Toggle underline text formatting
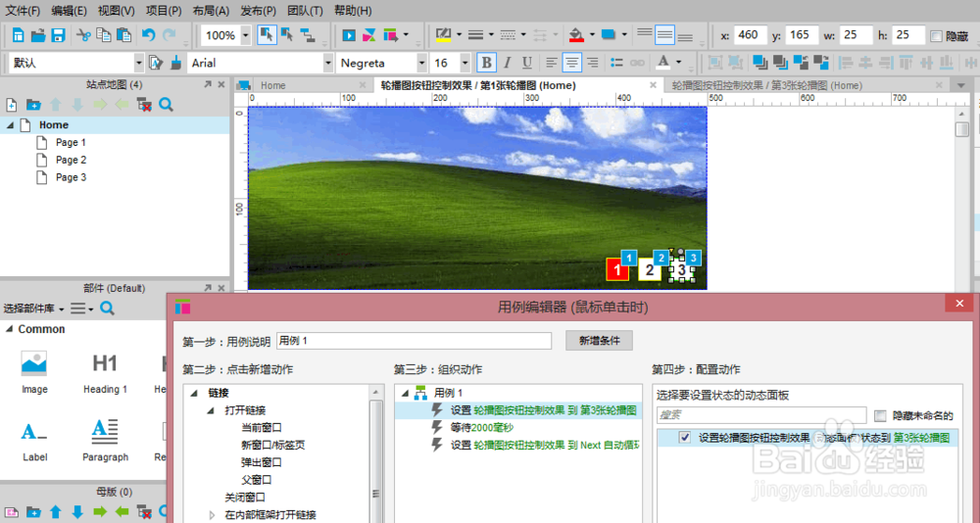Image resolution: width=980 pixels, height=523 pixels. [527, 63]
